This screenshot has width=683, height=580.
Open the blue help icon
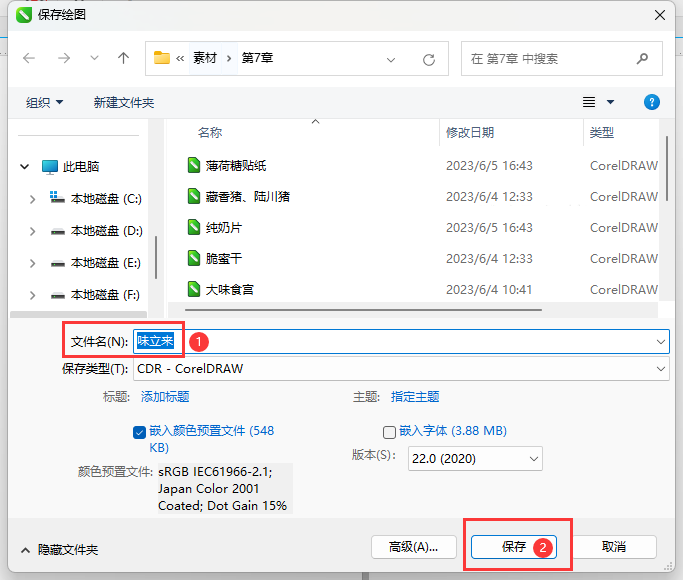coord(652,102)
